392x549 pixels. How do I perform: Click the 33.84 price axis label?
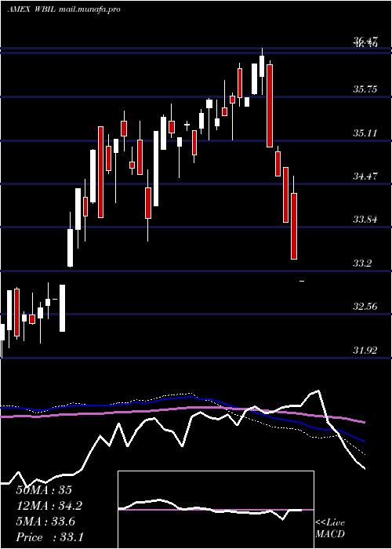click(365, 220)
